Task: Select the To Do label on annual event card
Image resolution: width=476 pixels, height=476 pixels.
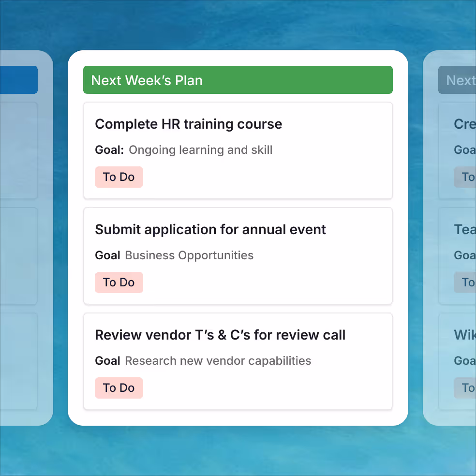Action: tap(119, 282)
